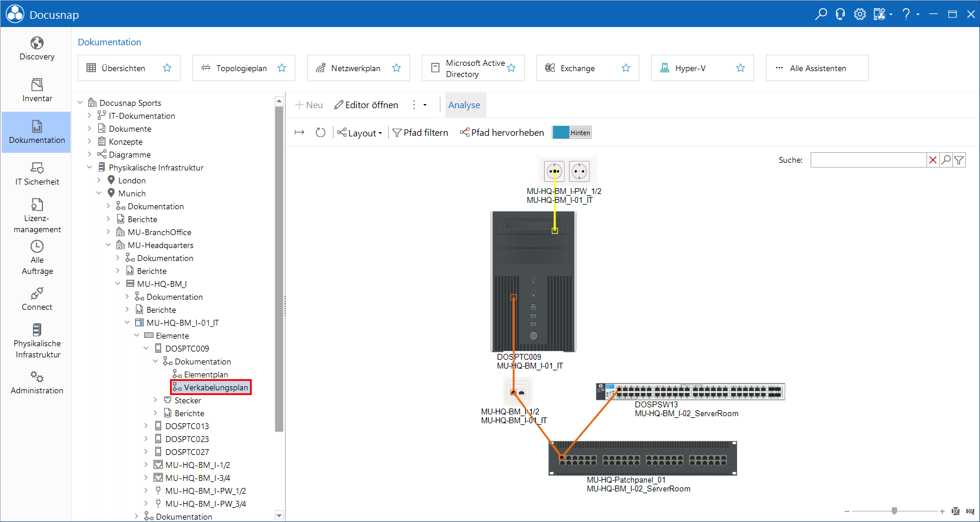
Task: Toggle the Hinten switch
Action: pyautogui.click(x=572, y=132)
